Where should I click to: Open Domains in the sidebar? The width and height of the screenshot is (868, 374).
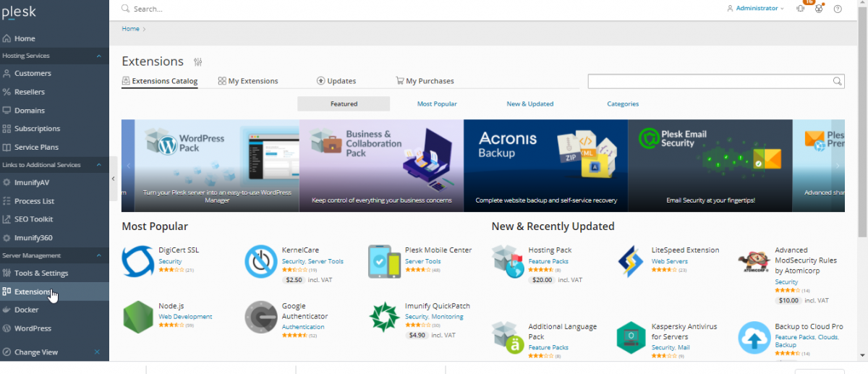pos(54,111)
